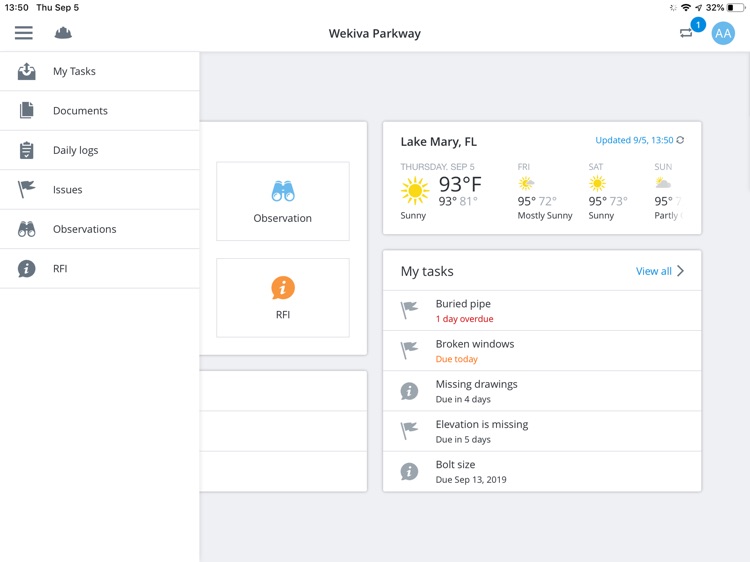Image resolution: width=750 pixels, height=562 pixels.
Task: Click the My tasks panel heading
Action: point(427,271)
